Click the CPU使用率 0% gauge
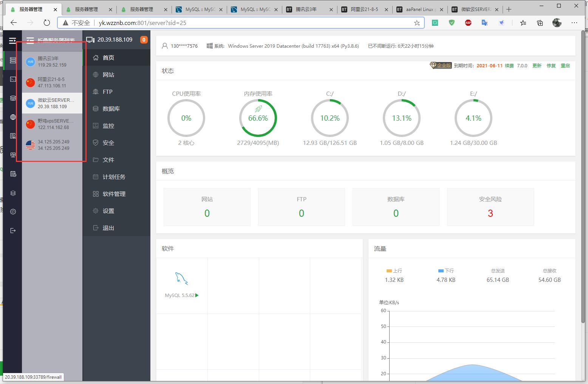Image resolution: width=588 pixels, height=384 pixels. [186, 118]
